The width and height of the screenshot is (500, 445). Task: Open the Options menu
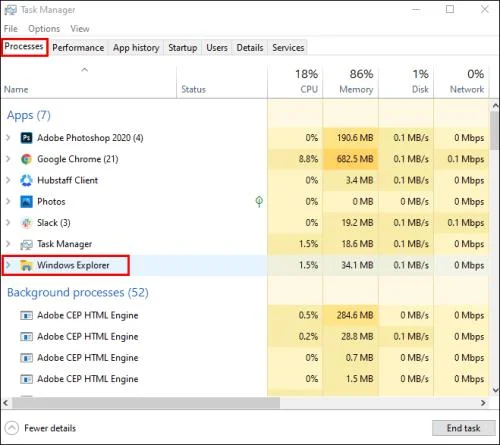44,29
